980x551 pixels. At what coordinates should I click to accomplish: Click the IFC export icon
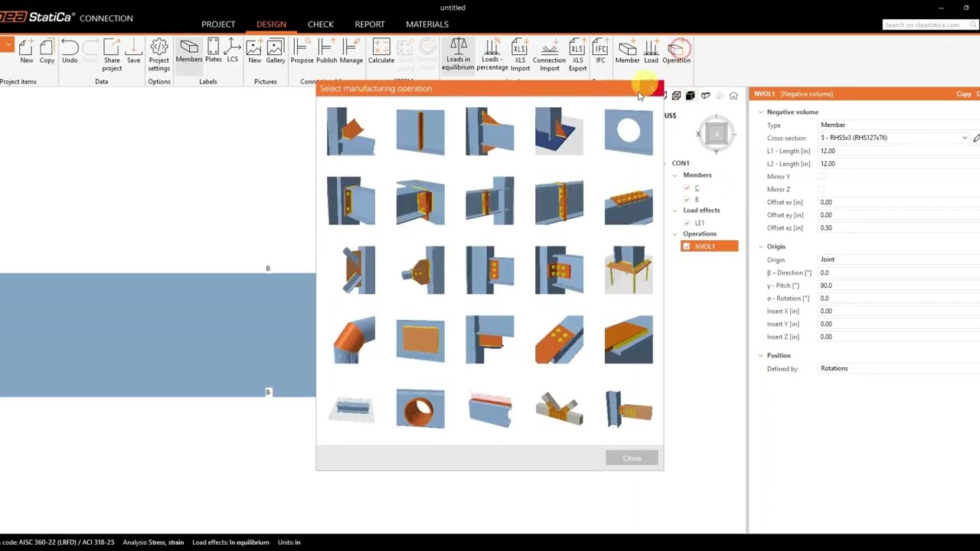(600, 52)
